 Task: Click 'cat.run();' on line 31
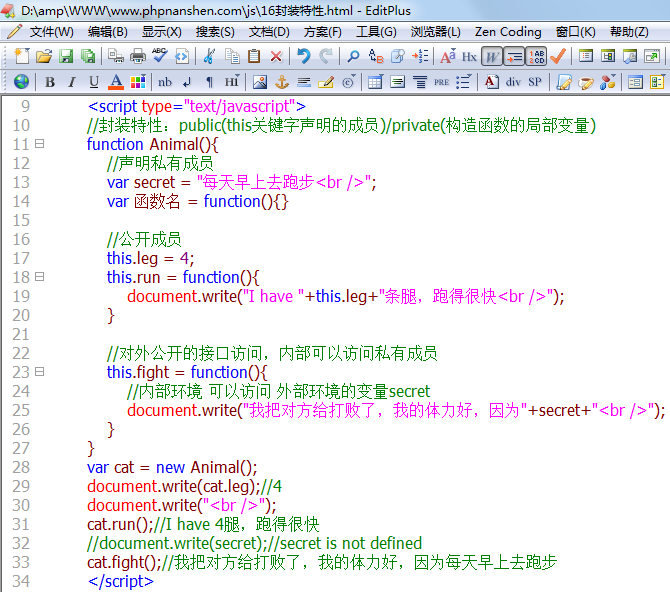pos(118,524)
